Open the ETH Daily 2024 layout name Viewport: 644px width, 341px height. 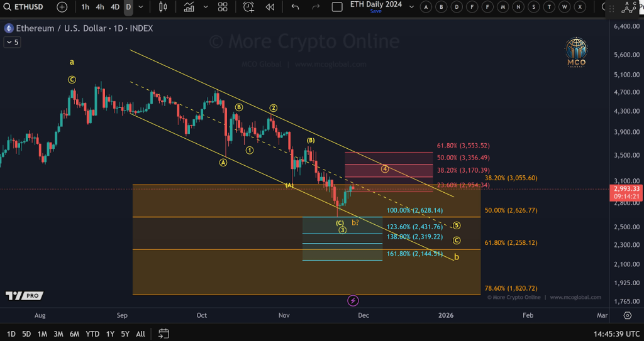(376, 4)
